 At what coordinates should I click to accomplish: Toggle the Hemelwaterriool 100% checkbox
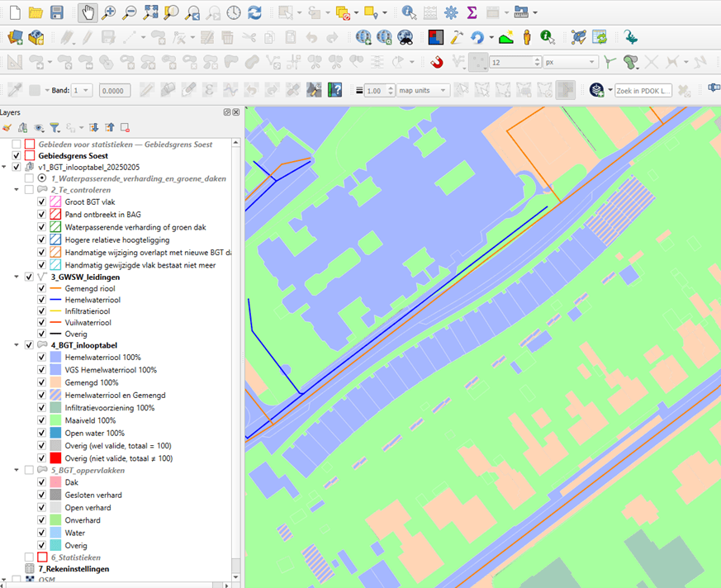41,358
